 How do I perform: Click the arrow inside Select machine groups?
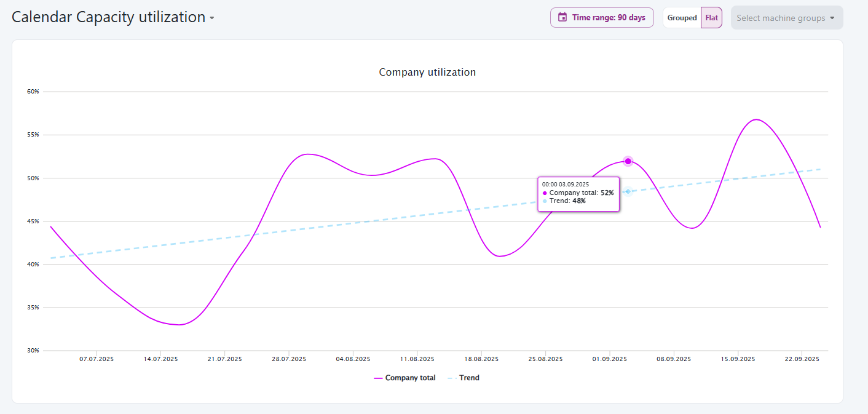pos(832,18)
